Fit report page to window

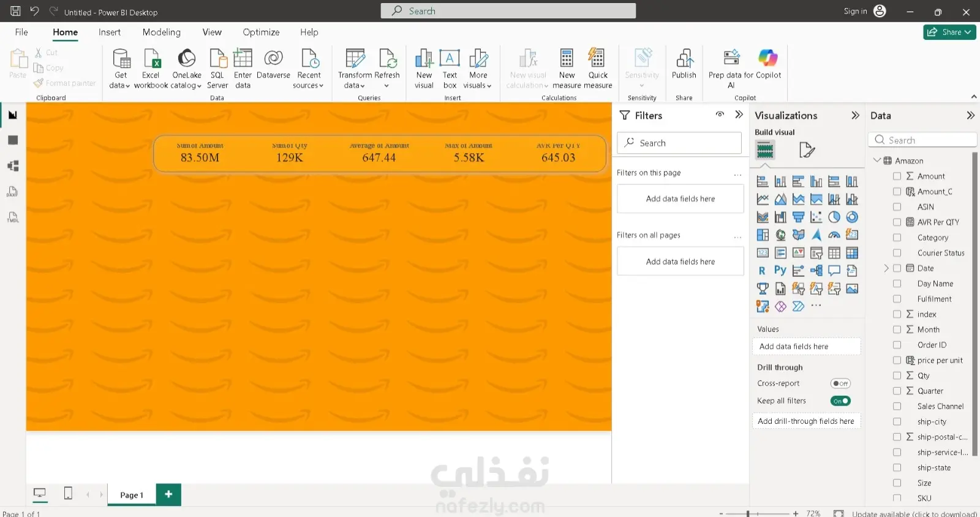(x=839, y=513)
